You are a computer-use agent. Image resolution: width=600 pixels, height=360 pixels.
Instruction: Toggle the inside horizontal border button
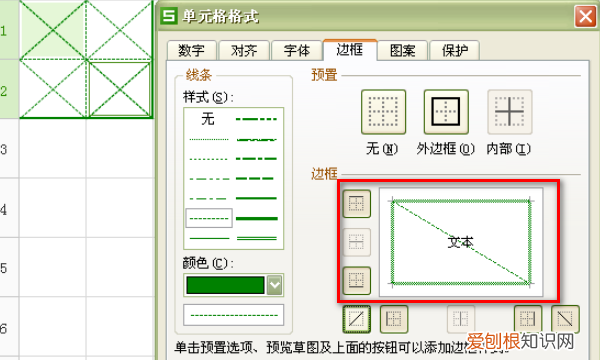tap(356, 242)
